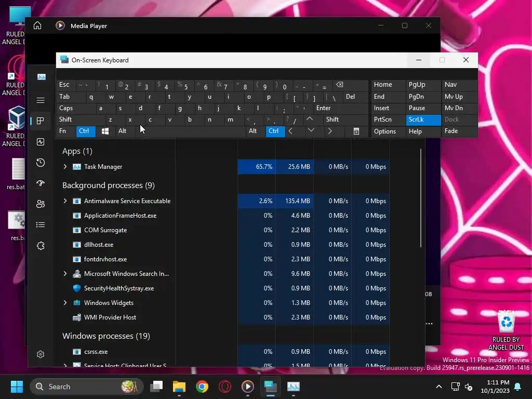Screen dimensions: 532x399
Task: Select the ApplicationFrameHost.exe row
Action: tap(225, 216)
